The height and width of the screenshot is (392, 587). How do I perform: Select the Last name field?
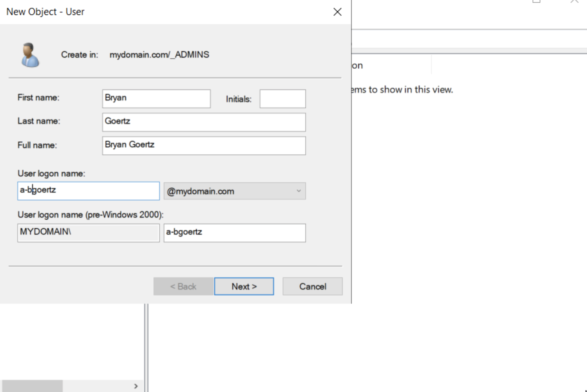coord(204,122)
